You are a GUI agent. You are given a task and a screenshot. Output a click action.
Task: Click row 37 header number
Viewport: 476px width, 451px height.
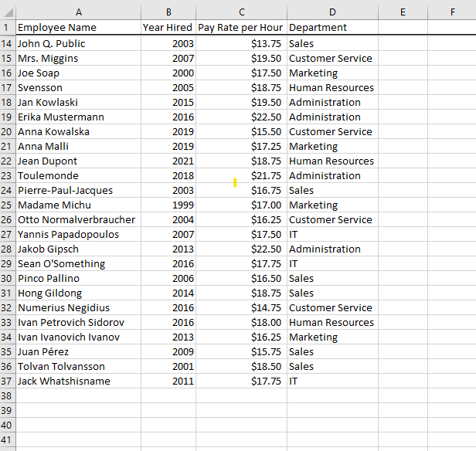(x=8, y=381)
